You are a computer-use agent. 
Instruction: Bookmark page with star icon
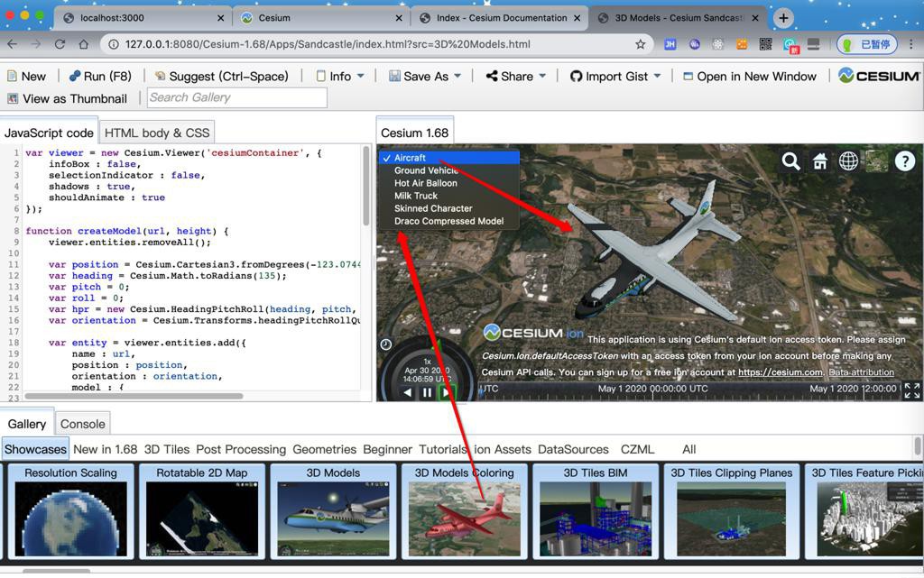coord(640,44)
